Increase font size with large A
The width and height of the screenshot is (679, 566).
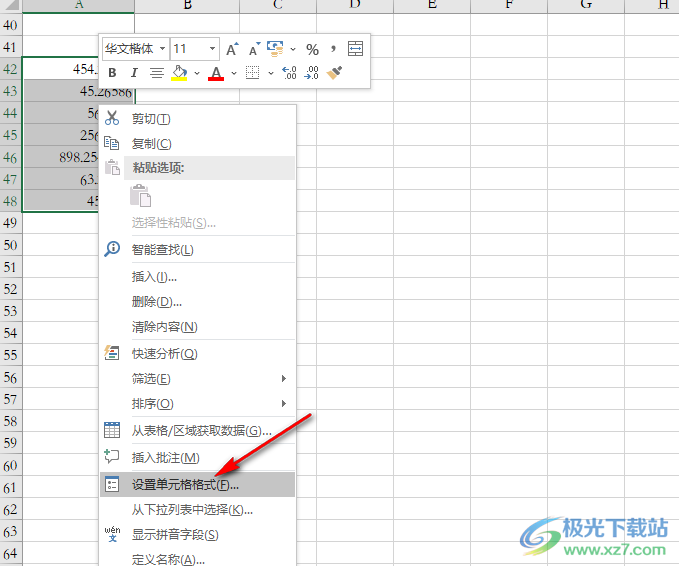pyautogui.click(x=232, y=49)
